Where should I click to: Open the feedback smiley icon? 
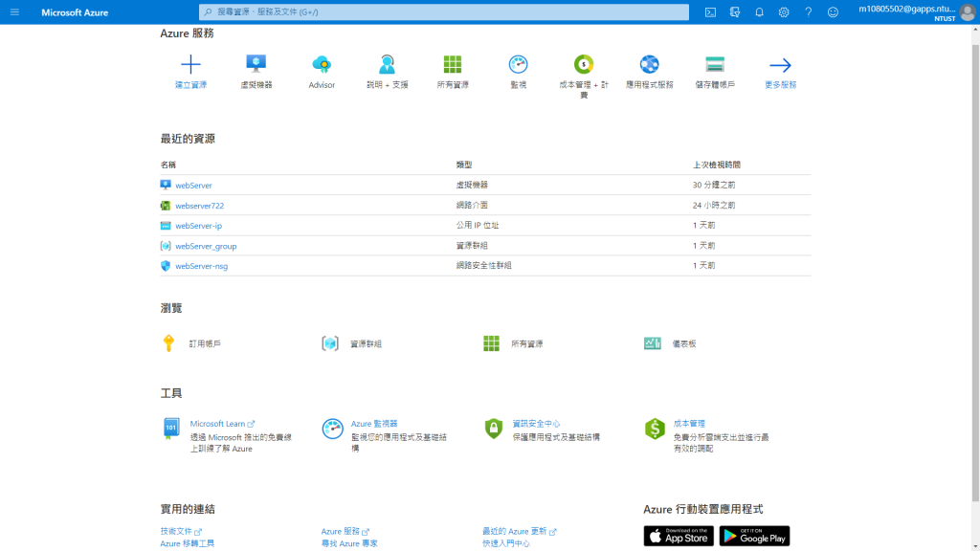point(833,11)
